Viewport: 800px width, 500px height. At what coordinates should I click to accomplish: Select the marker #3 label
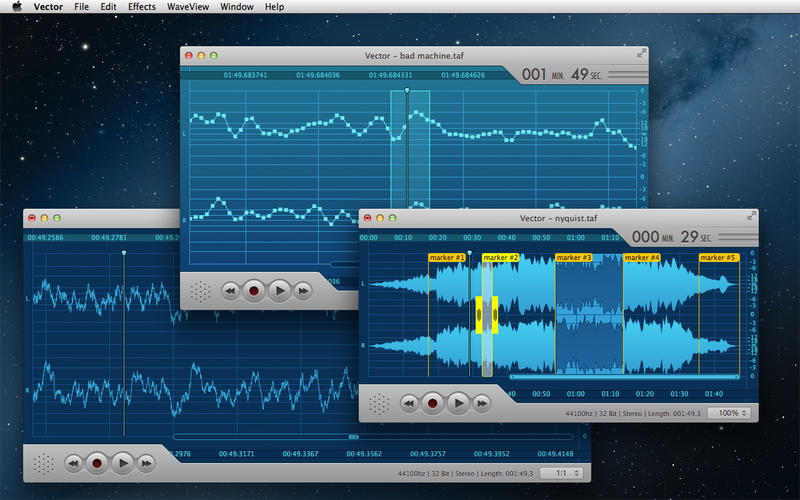coord(574,258)
